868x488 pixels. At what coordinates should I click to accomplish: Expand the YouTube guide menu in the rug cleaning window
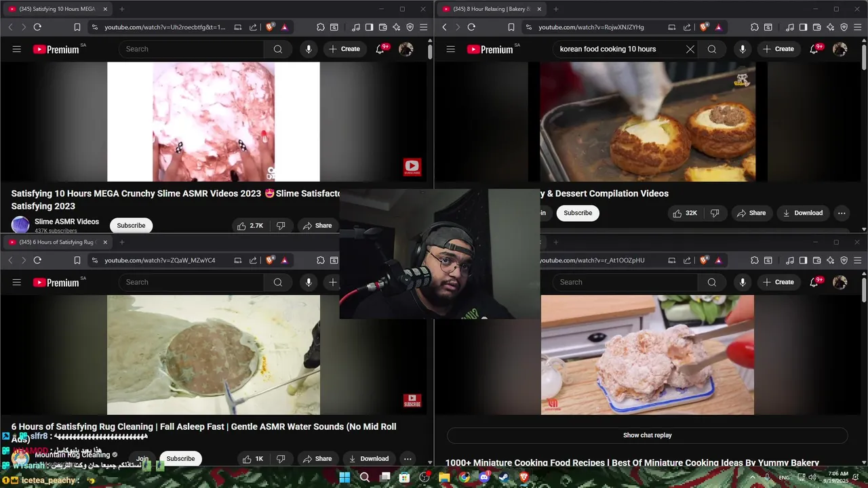[17, 282]
